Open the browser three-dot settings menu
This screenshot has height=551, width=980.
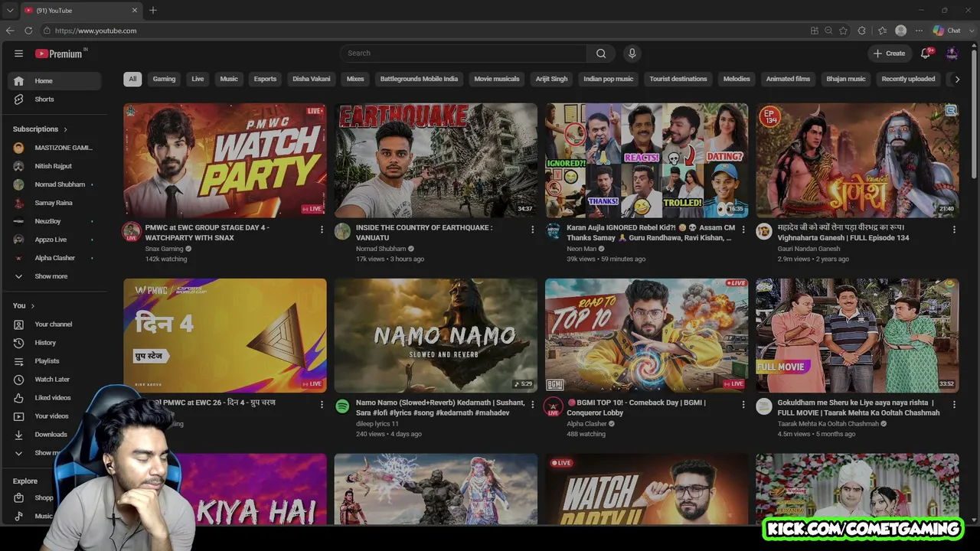click(x=919, y=31)
